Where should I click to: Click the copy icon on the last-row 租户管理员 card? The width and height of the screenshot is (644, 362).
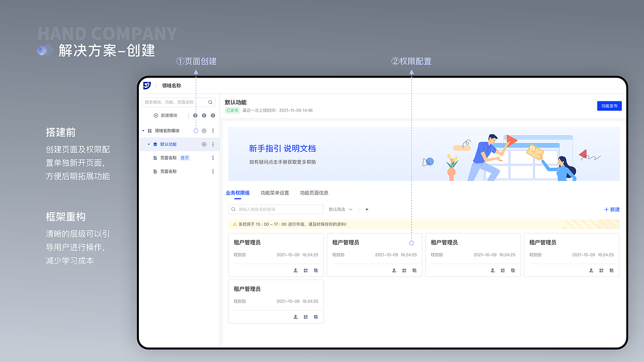(x=316, y=317)
